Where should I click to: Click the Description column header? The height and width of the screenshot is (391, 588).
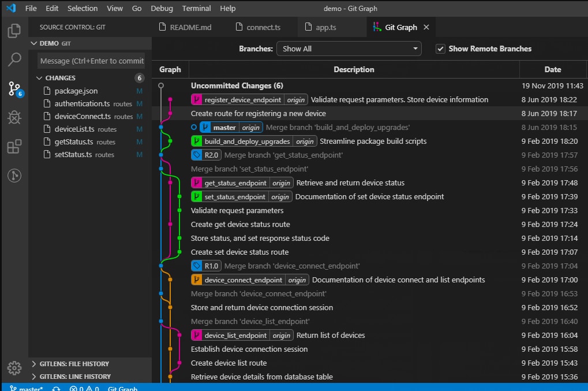click(354, 69)
